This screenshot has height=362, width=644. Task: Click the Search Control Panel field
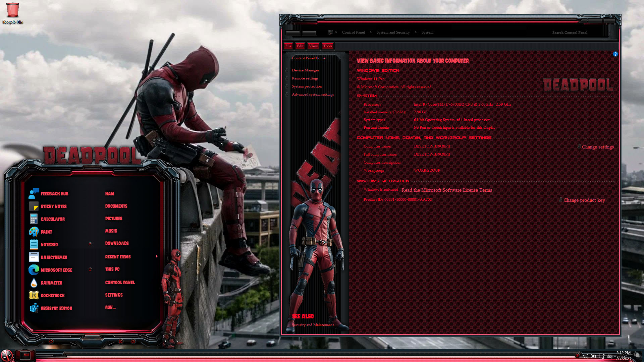[570, 33]
